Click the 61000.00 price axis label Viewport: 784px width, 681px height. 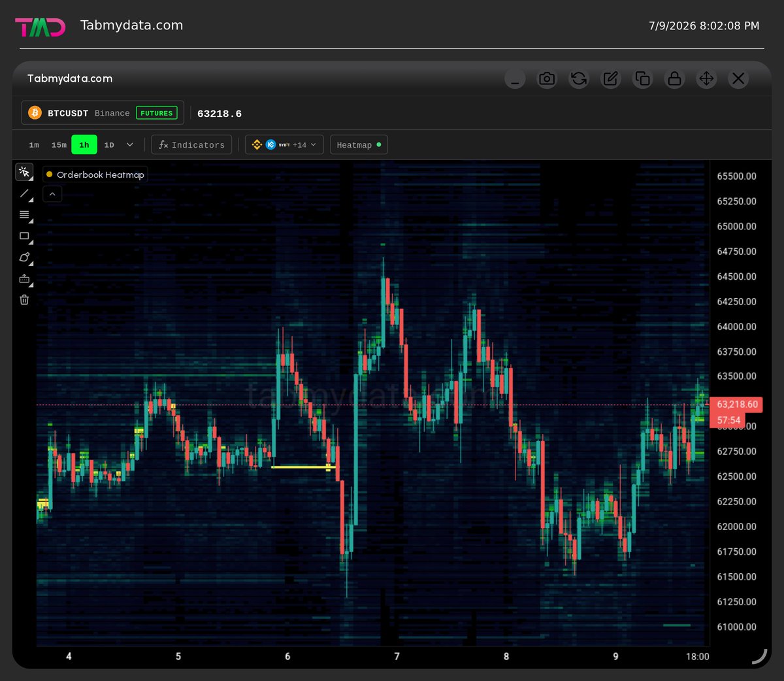pyautogui.click(x=736, y=627)
